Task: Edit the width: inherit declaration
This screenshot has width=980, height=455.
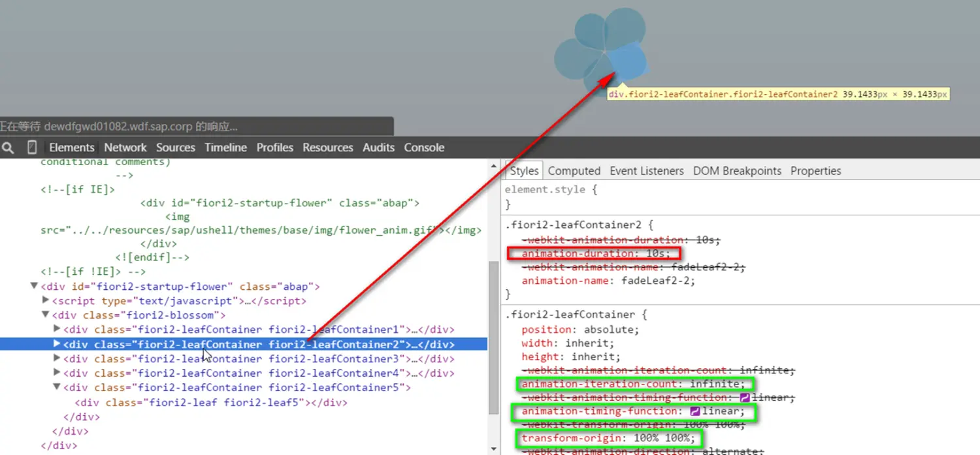Action: tap(567, 343)
